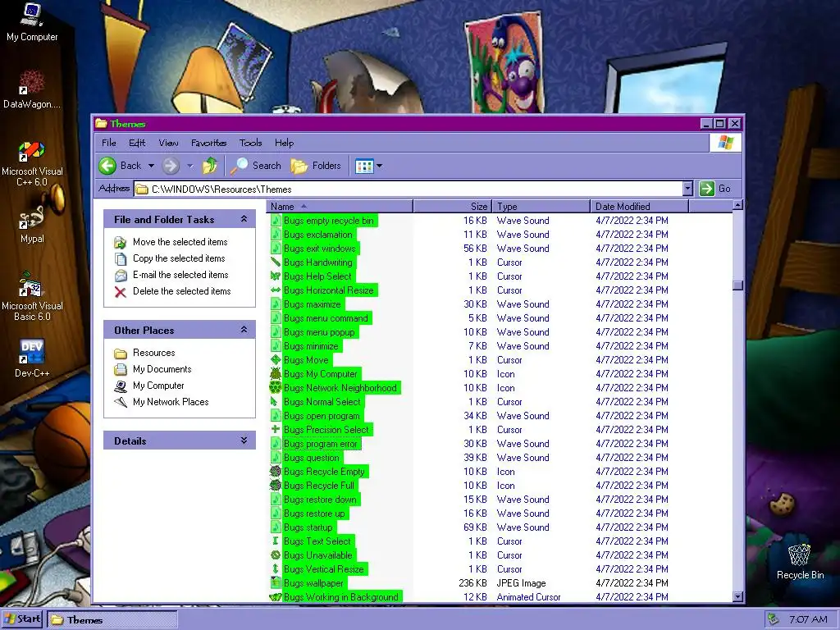Select the Bugs Working in Background icon
Viewport: 840px width, 630px height.
[x=276, y=597]
